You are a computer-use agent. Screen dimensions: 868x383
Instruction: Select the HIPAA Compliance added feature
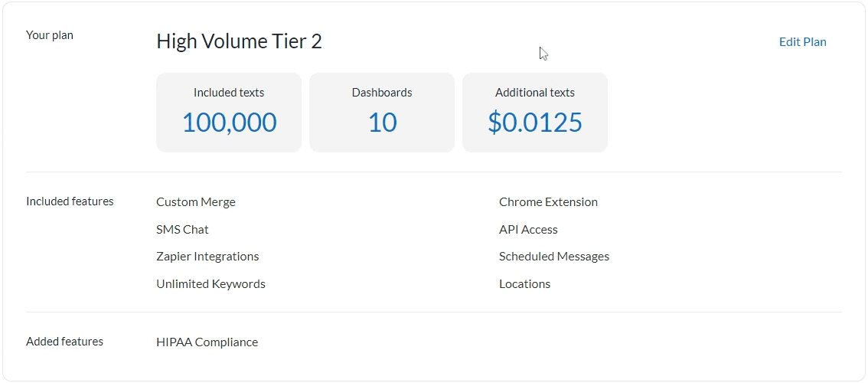(207, 342)
